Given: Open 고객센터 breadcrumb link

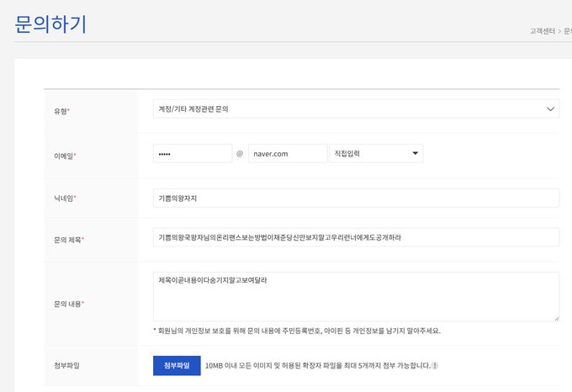Looking at the screenshot, I should click(543, 31).
